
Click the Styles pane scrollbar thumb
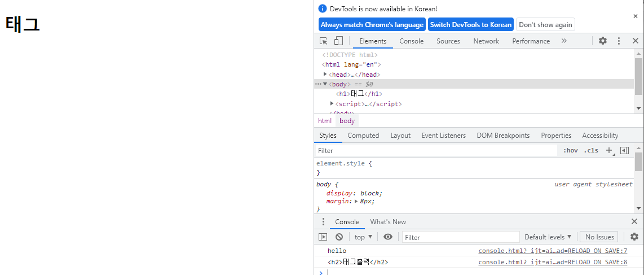coord(638,161)
